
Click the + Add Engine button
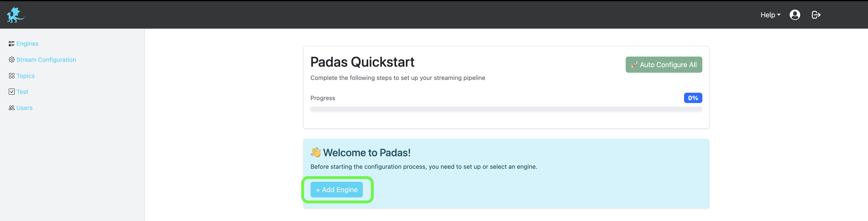pos(337,190)
